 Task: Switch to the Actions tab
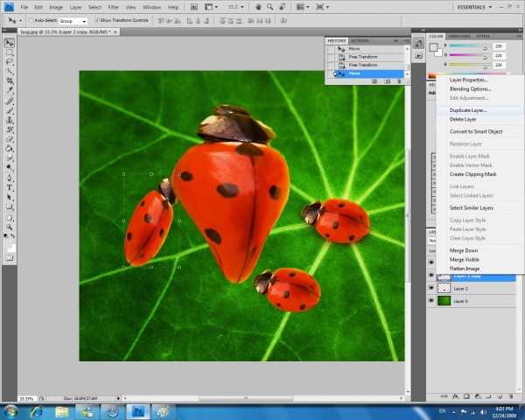point(360,40)
